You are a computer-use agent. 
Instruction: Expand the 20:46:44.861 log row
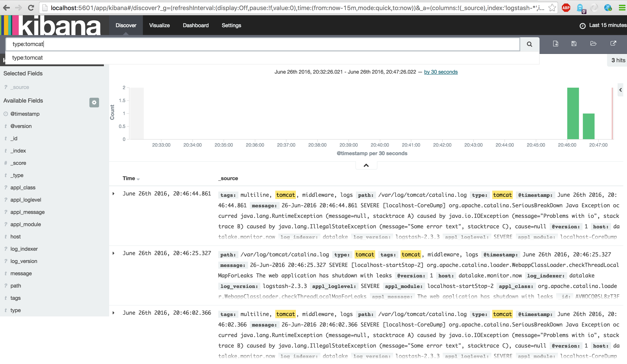(x=114, y=194)
